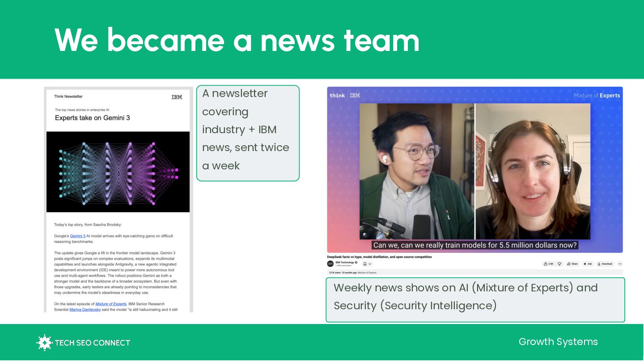Click the video caption about 5.5 million dollars
Viewport: 644px width, 362px height.
pos(475,245)
